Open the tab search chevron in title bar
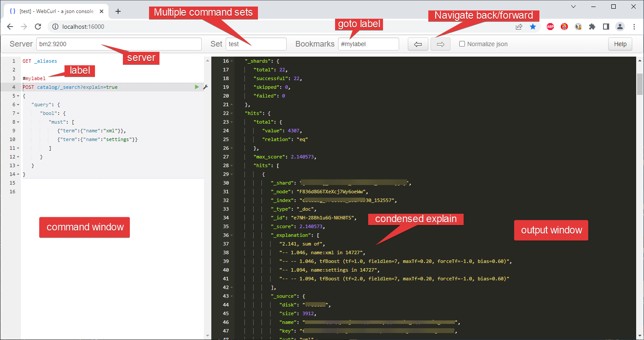Screen dimensions: 644x340 573,7
